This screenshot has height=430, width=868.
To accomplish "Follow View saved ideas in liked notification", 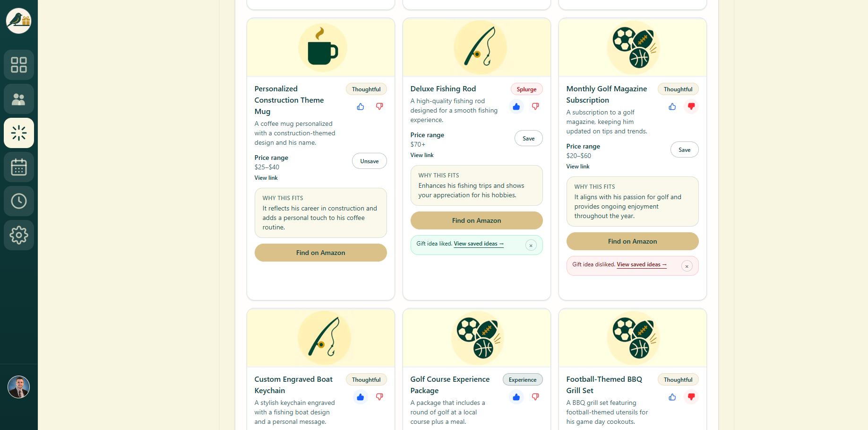I will point(478,244).
